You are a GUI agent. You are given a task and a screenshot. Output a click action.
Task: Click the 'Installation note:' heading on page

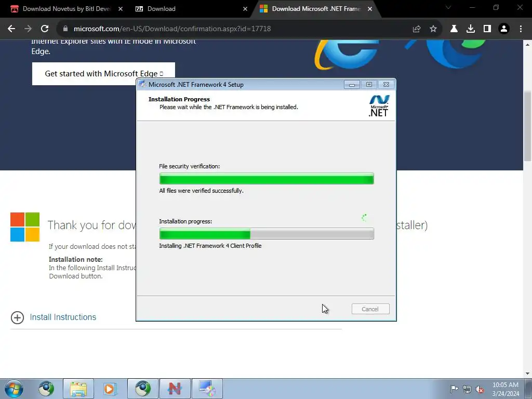(76, 259)
